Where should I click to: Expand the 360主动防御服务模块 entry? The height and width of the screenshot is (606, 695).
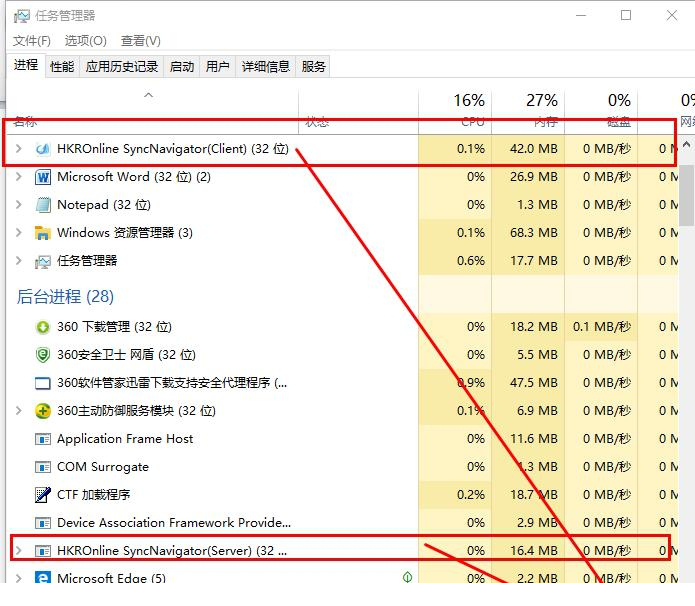click(x=19, y=411)
